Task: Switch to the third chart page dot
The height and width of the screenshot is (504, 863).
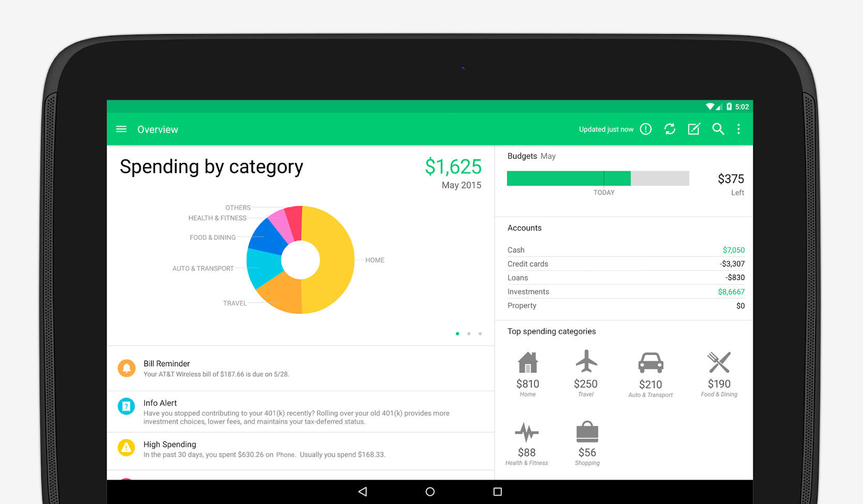Action: click(480, 334)
